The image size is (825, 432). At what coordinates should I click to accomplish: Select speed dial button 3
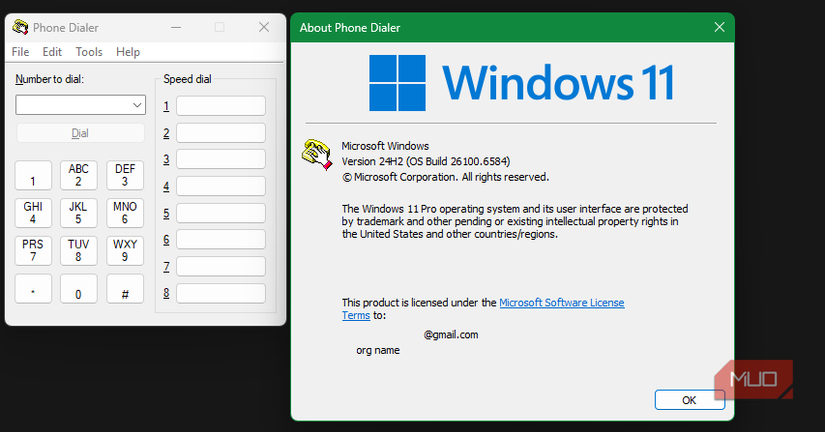pyautogui.click(x=220, y=159)
